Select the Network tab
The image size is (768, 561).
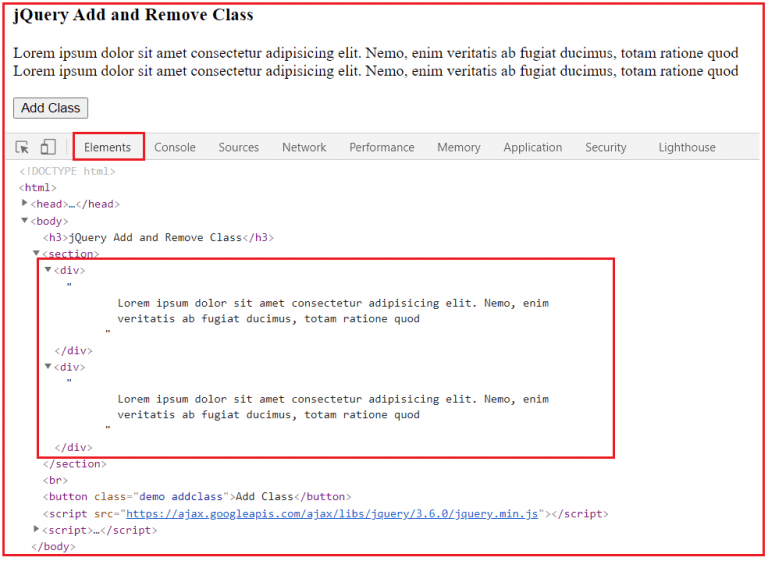304,147
